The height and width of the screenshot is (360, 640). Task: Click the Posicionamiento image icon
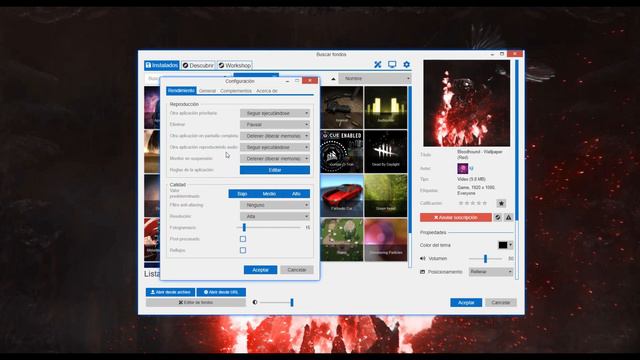click(x=423, y=272)
